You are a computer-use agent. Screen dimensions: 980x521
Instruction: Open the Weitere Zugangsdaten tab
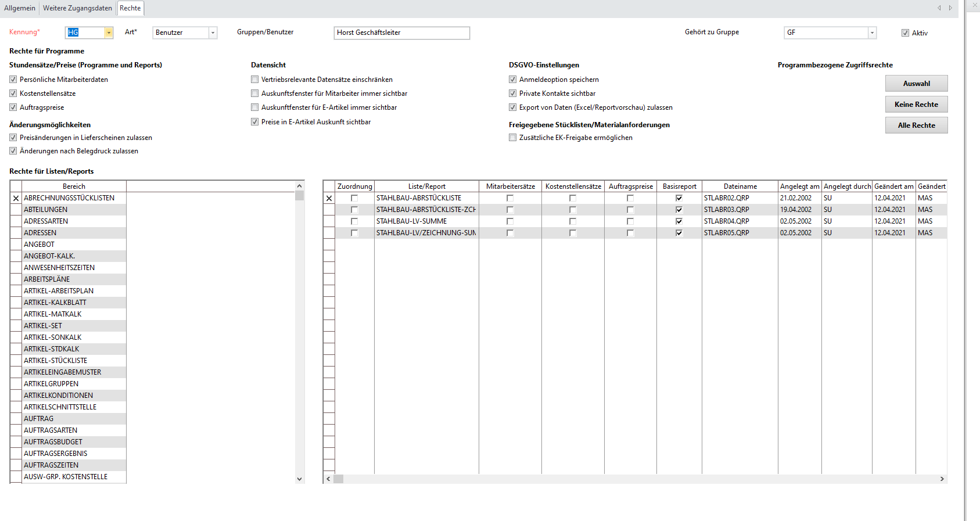point(77,8)
